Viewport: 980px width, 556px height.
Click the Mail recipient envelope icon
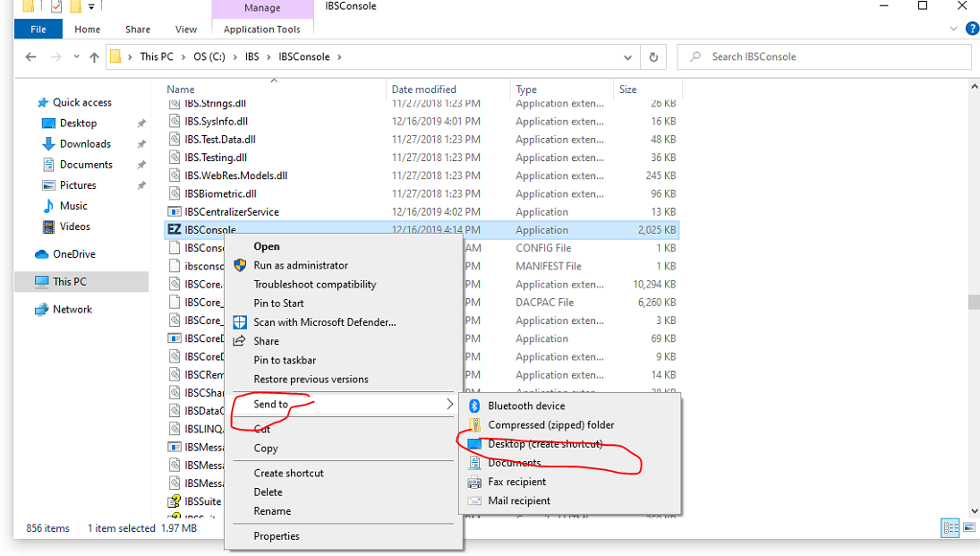click(475, 501)
